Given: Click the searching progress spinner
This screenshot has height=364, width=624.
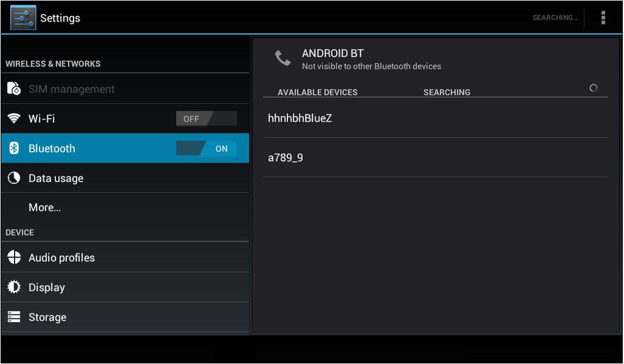Looking at the screenshot, I should [594, 88].
